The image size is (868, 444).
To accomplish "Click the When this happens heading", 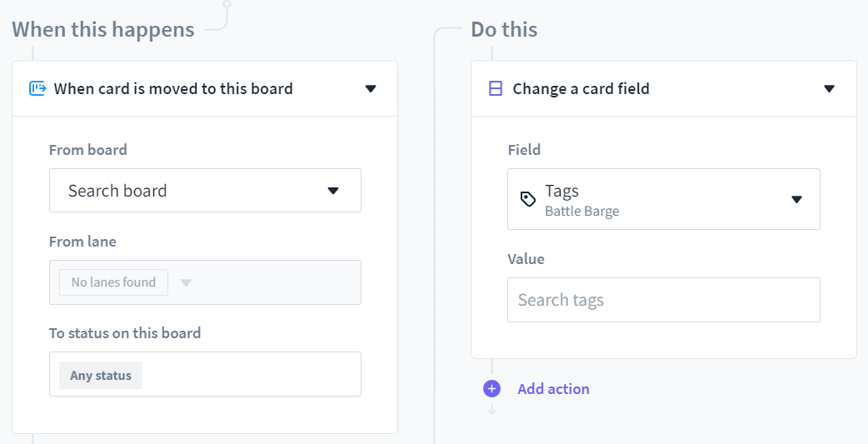I will tap(103, 30).
